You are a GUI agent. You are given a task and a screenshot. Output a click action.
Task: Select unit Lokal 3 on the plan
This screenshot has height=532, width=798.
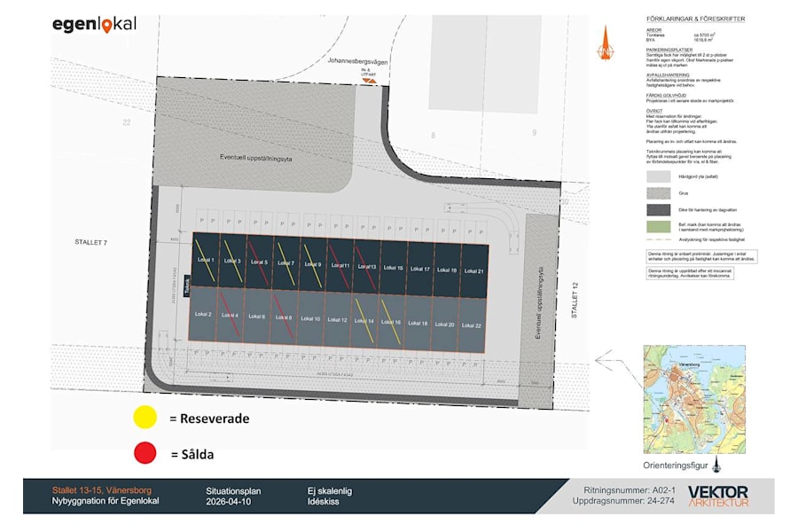click(232, 261)
